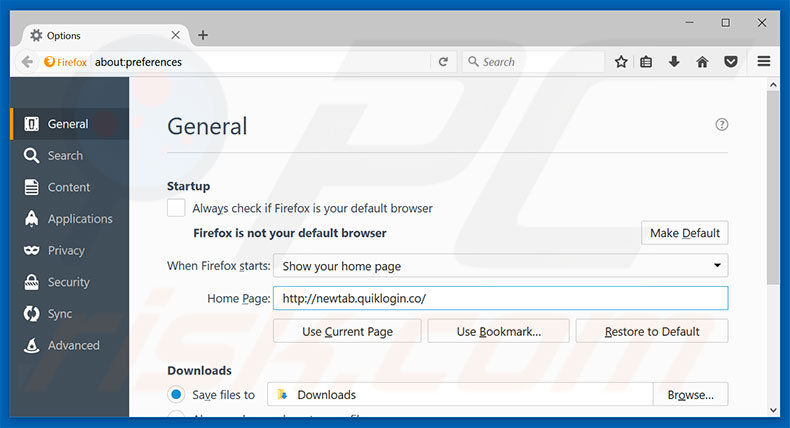Click Restore to Default button
Viewport: 790px width, 428px height.
pos(652,331)
